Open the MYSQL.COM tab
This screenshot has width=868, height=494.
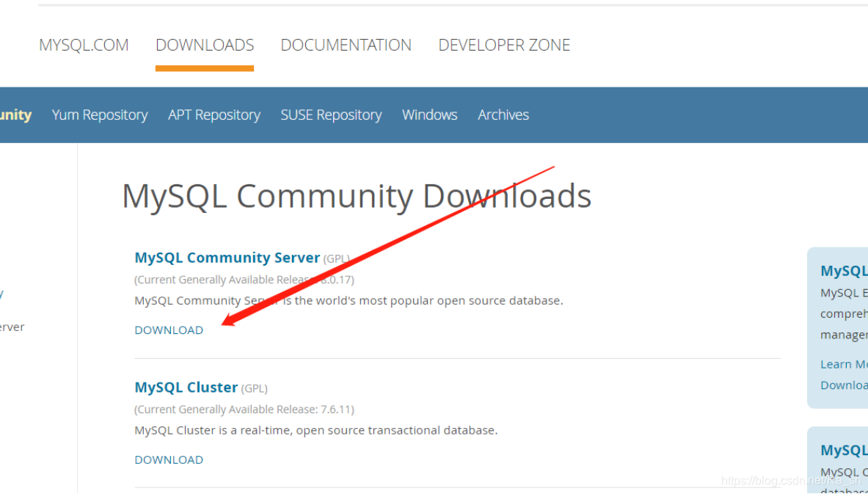tap(84, 45)
